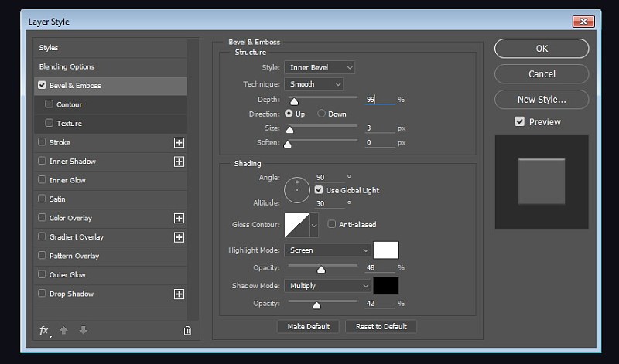
Task: Click the Cancel button
Action: (542, 73)
